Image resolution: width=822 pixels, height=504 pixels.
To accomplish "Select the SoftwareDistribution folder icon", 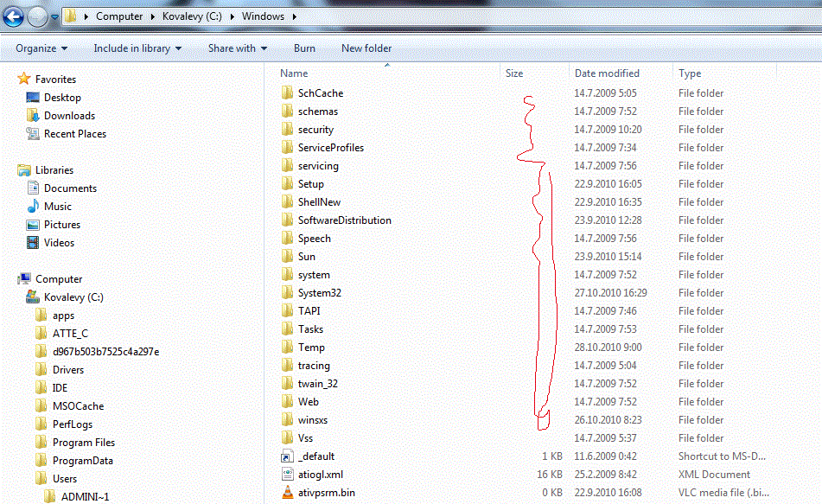I will [x=287, y=220].
